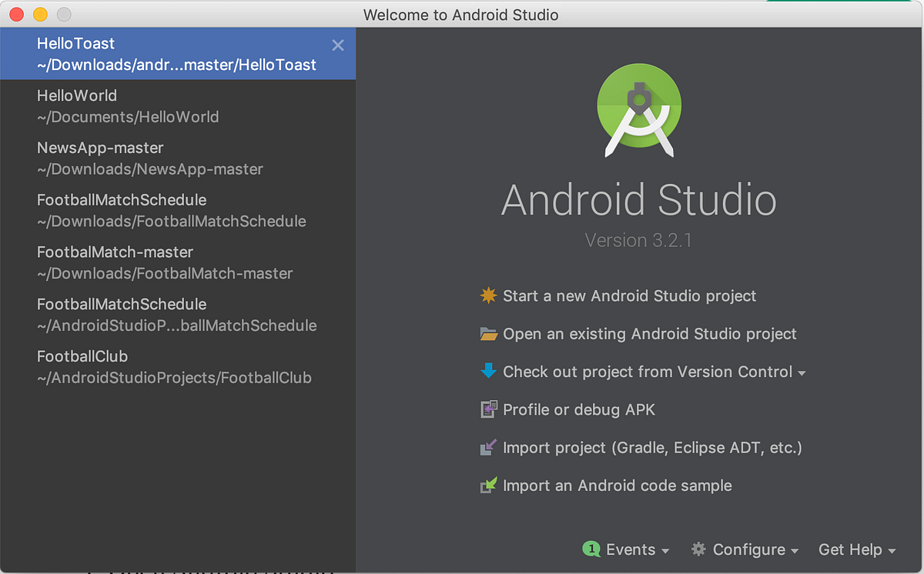Click the starburst icon for starting new project
The image size is (924, 574).
pos(488,295)
